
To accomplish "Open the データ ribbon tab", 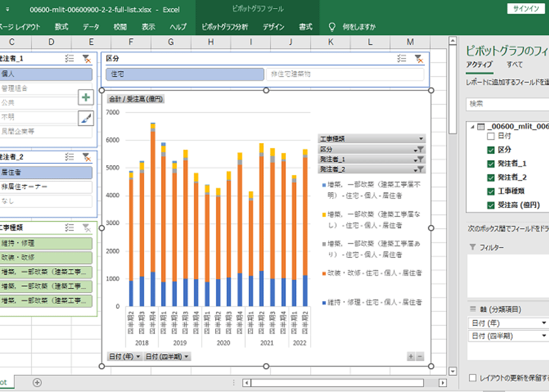I will coord(91,27).
